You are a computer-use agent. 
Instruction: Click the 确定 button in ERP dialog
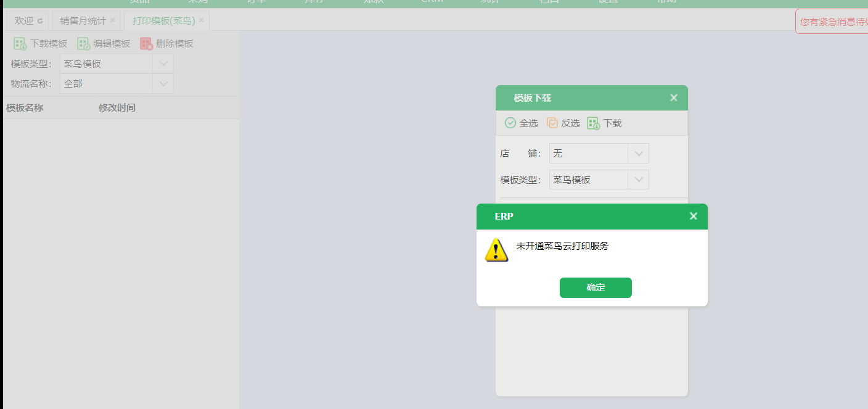coord(596,287)
